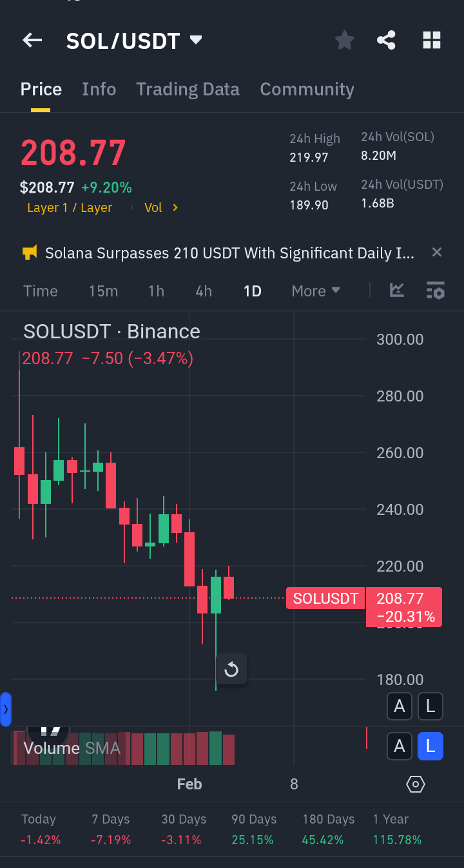Image resolution: width=464 pixels, height=868 pixels.
Task: Toggle auto scale A on price chart
Action: tap(400, 707)
